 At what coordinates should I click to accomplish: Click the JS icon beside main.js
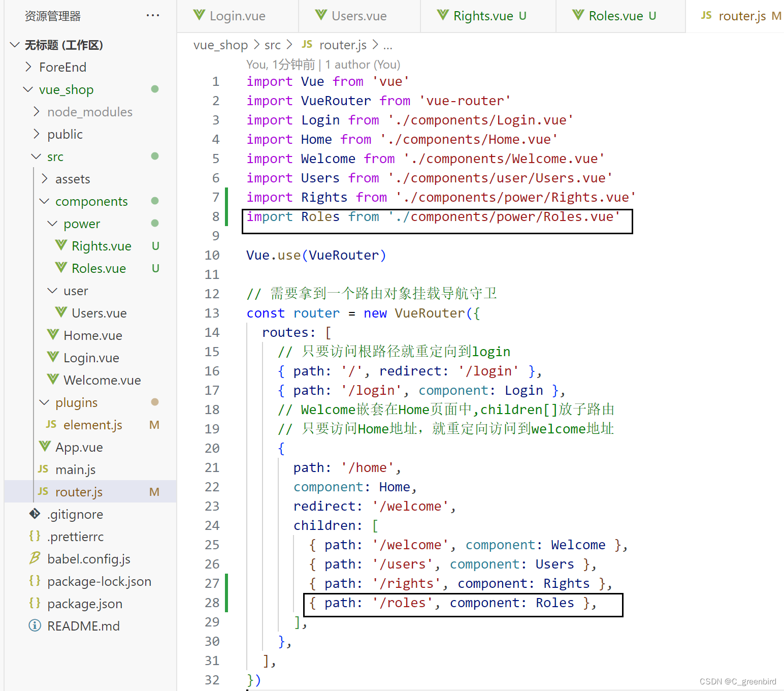[43, 469]
